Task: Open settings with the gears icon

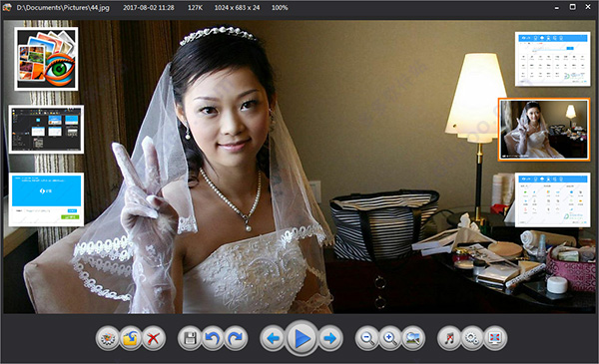Action: click(472, 338)
